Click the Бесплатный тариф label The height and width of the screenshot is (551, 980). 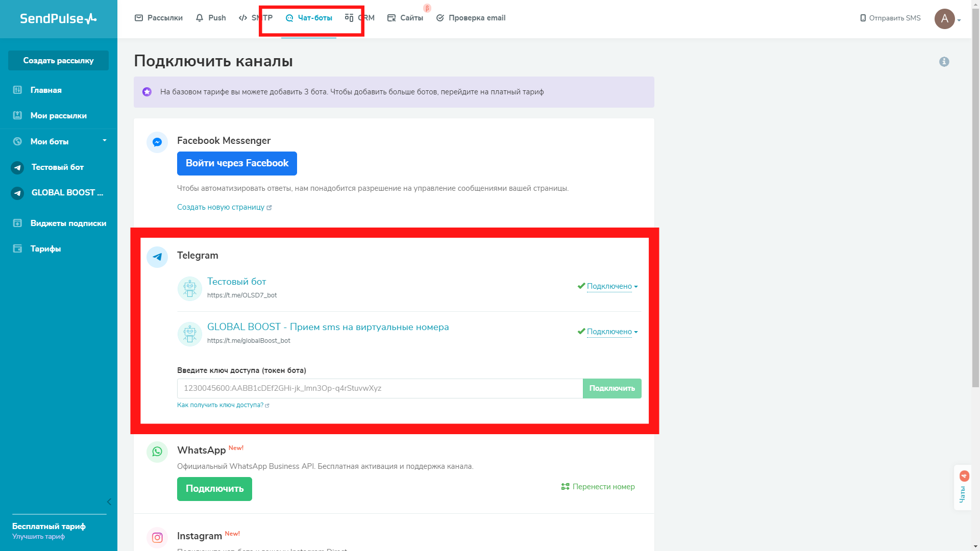49,526
